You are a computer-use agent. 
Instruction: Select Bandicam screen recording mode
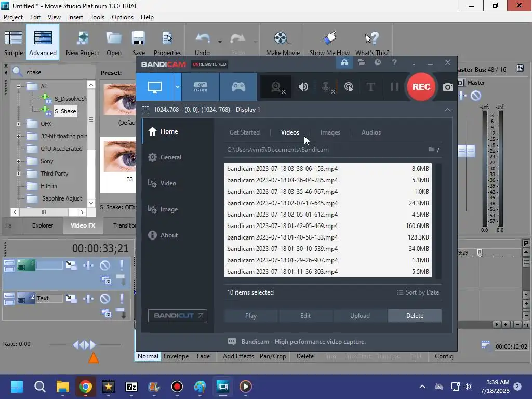[155, 87]
